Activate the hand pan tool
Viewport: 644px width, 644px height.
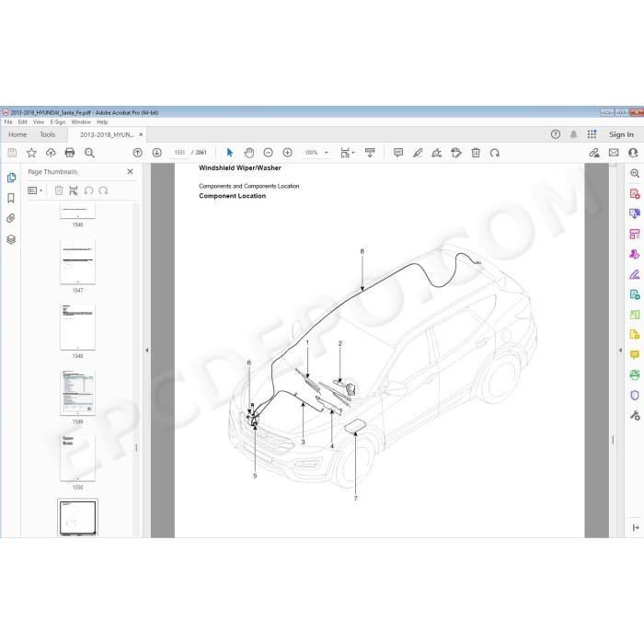(249, 153)
